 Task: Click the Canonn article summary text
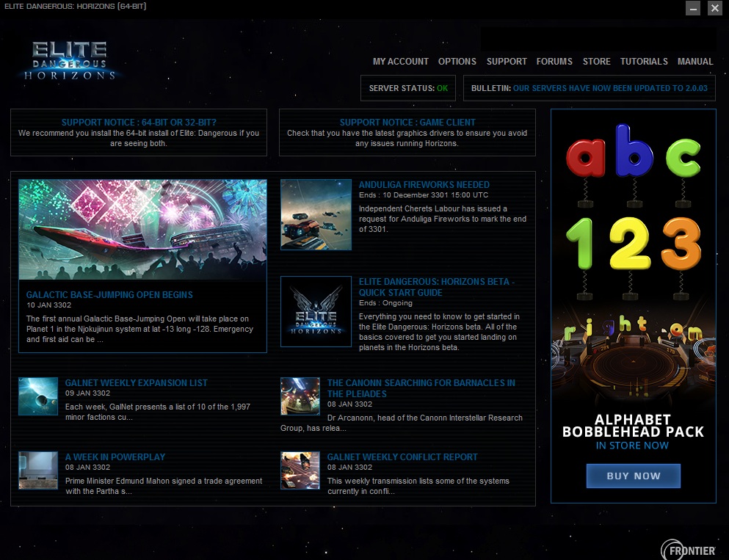(402, 423)
